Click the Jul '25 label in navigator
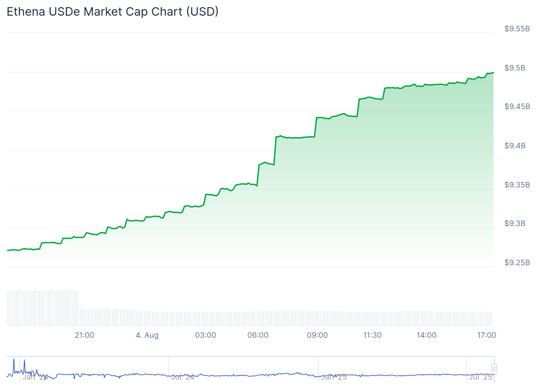537x392 pixels. (480, 377)
